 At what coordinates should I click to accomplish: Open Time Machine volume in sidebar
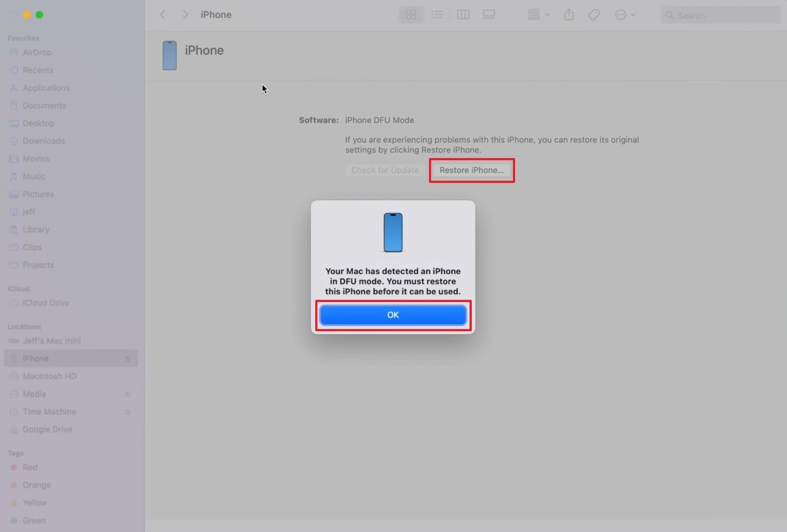(49, 412)
